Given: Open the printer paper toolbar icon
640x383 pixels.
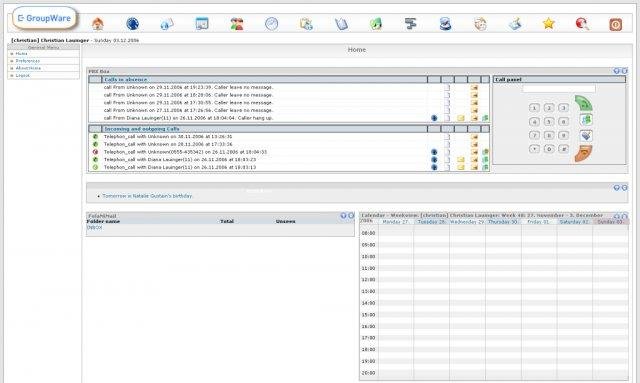Looking at the screenshot, I should [x=515, y=24].
